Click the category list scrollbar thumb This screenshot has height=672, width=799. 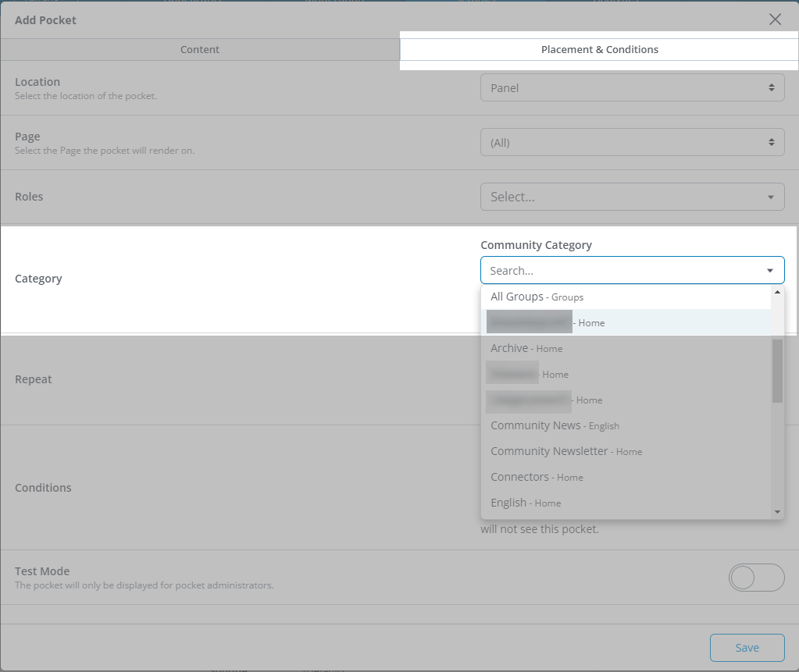[777, 371]
